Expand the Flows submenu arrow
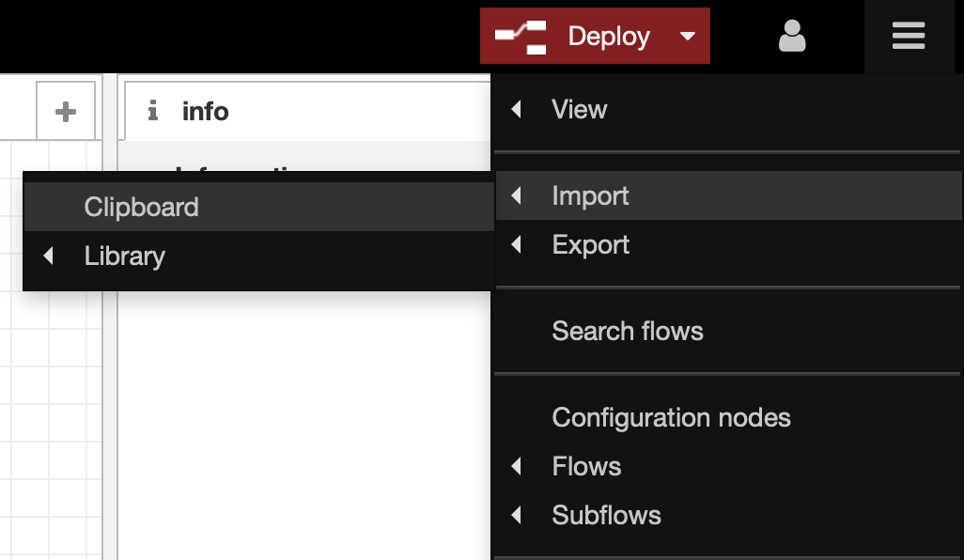The width and height of the screenshot is (964, 560). click(516, 467)
